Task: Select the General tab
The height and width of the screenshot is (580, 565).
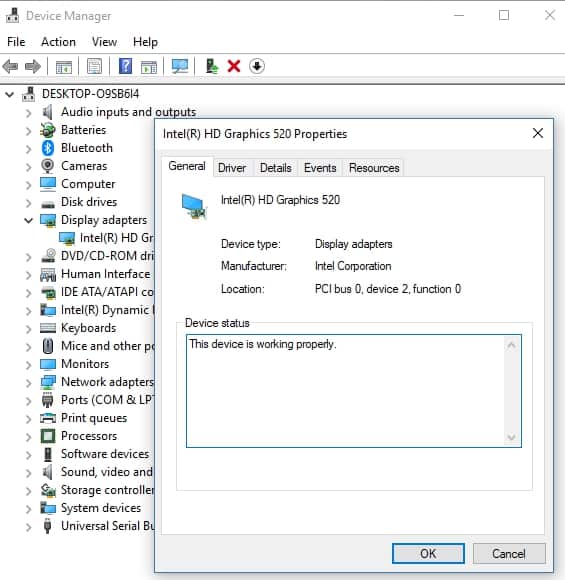Action: (187, 166)
